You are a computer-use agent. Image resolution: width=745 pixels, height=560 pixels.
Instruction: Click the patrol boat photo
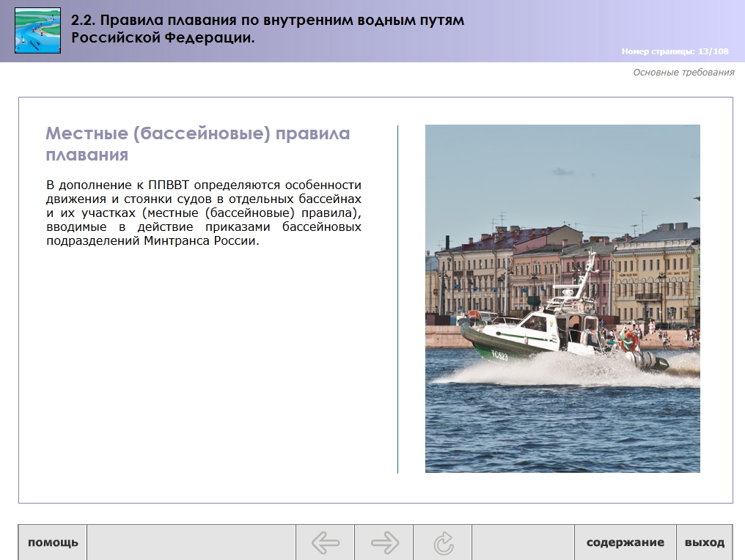(x=562, y=298)
